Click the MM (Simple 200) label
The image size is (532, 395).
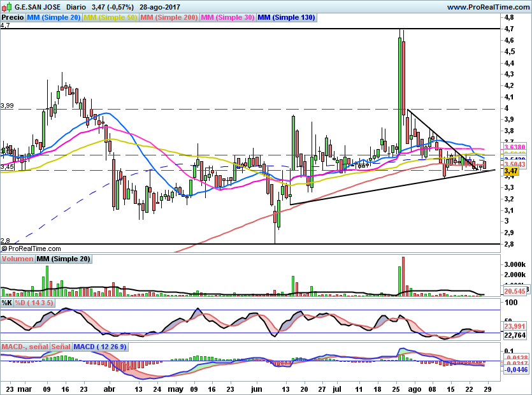(168, 18)
